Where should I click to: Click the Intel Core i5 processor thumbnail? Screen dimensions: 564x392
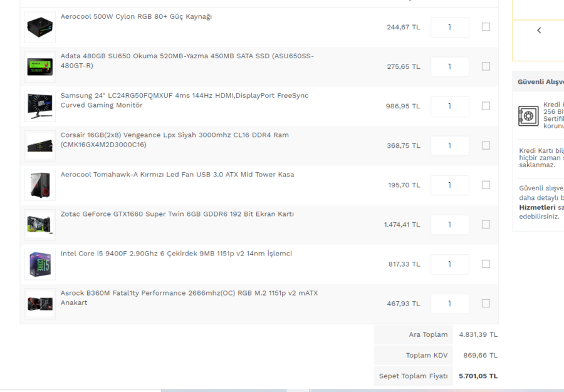tap(40, 264)
